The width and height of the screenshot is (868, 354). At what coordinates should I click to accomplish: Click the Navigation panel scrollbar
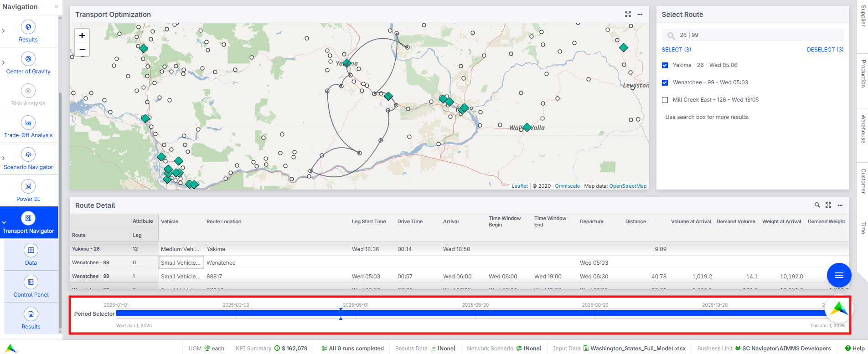60,210
